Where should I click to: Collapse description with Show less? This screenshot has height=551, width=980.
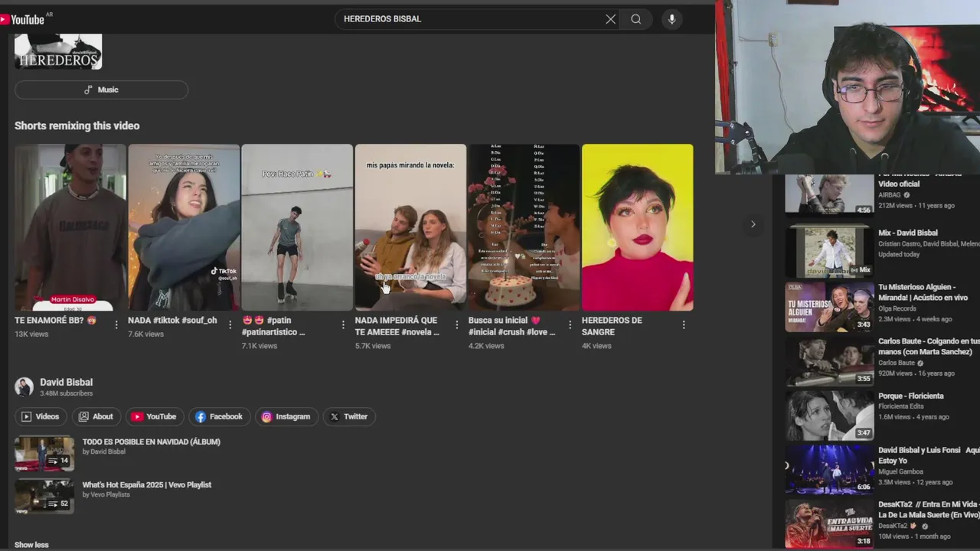point(31,545)
